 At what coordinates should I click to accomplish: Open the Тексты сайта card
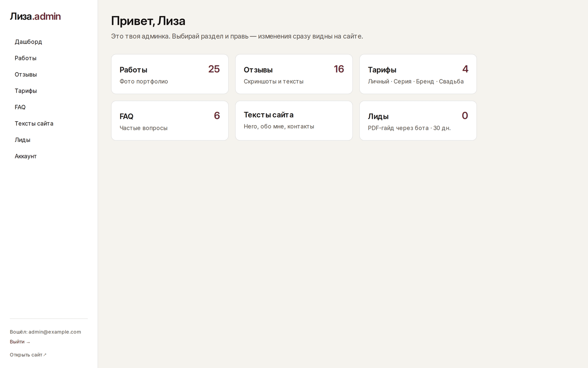coord(294,121)
